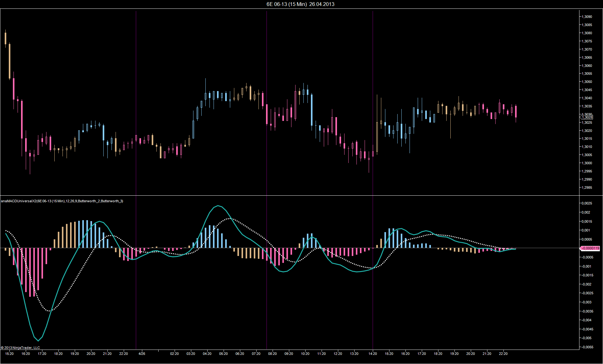
Task: Click the 4/26 date label on time axis
Action: pyautogui.click(x=142, y=354)
